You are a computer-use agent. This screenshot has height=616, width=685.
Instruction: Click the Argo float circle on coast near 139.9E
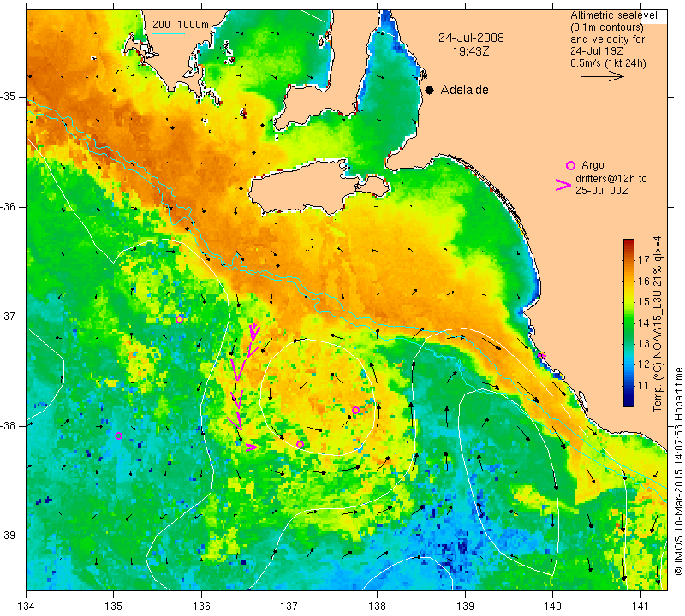click(542, 355)
